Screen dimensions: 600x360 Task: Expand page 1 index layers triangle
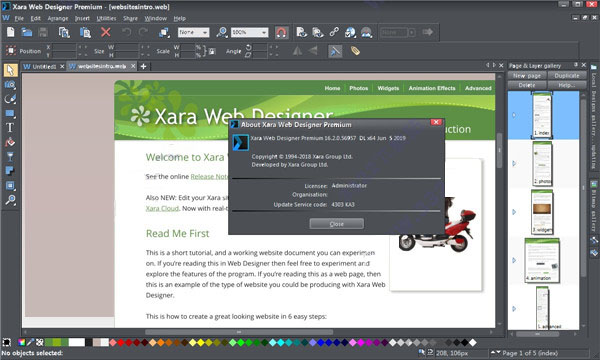coord(514,115)
